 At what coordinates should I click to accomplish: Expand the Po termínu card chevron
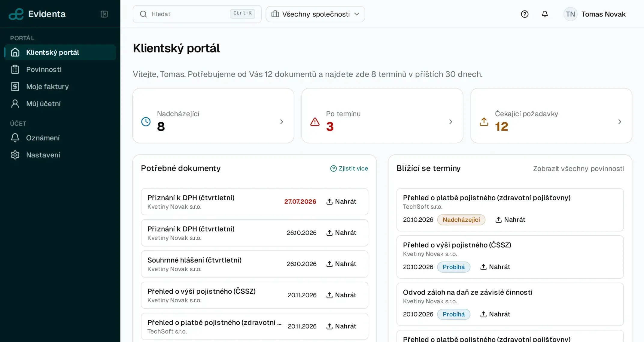tap(451, 122)
